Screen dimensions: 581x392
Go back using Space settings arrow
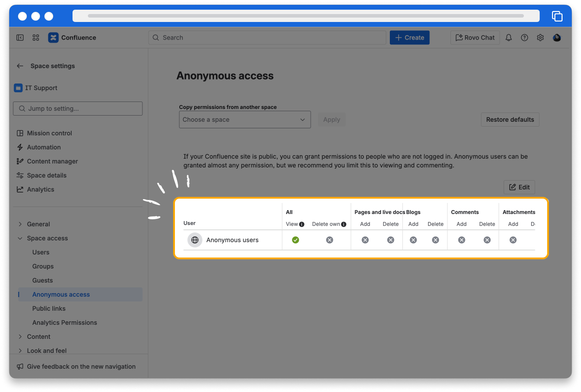pos(20,66)
